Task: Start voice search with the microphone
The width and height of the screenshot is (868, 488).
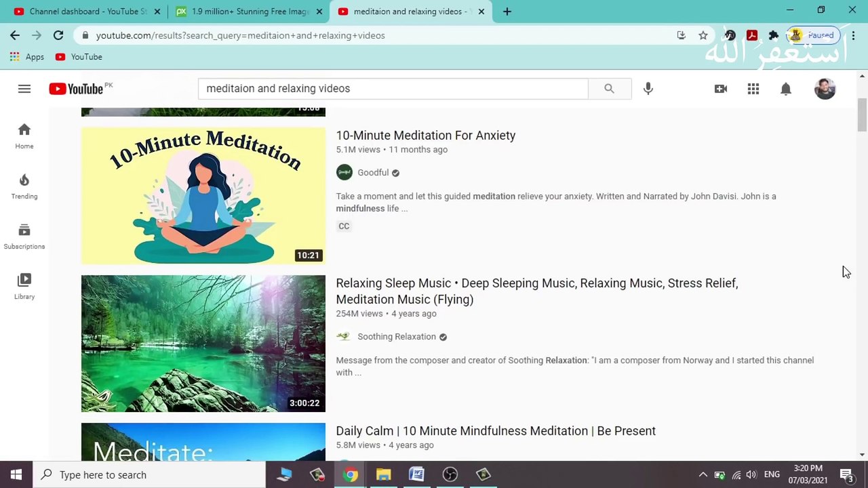Action: click(x=648, y=89)
